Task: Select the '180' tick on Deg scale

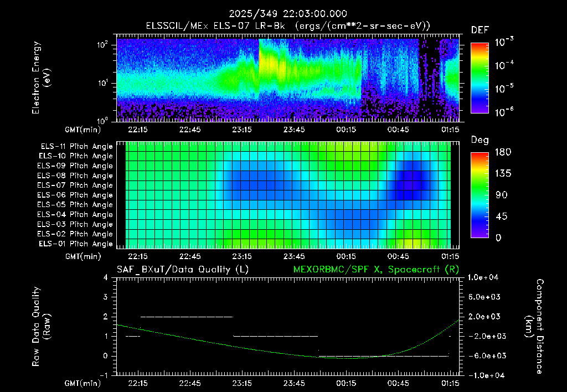Action: tap(503, 152)
